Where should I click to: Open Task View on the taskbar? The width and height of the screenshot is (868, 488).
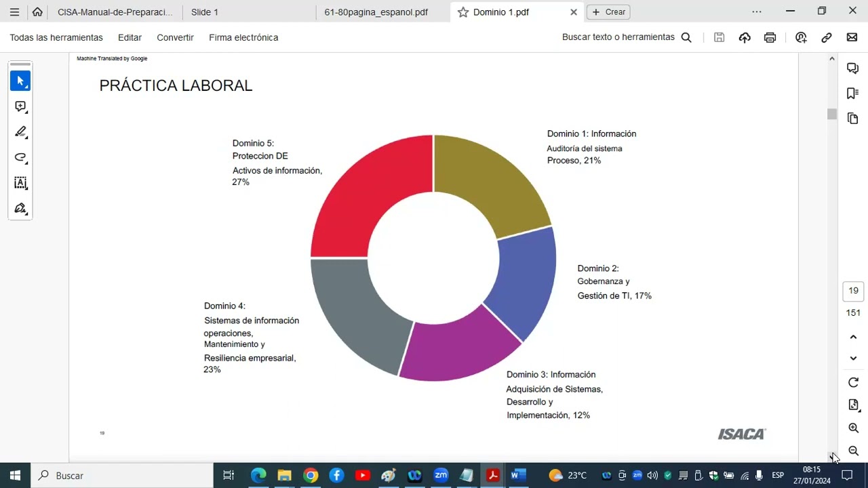point(229,476)
